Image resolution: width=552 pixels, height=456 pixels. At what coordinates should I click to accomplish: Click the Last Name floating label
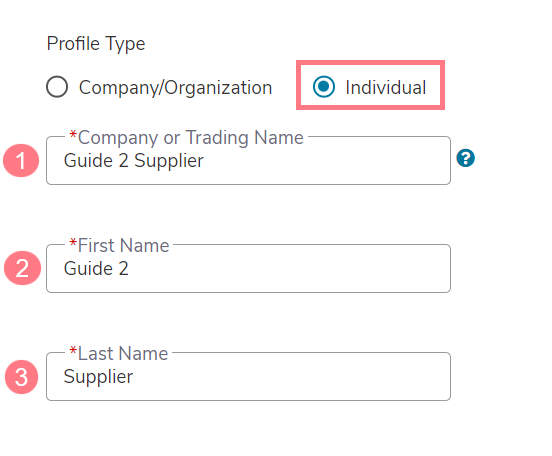point(119,353)
